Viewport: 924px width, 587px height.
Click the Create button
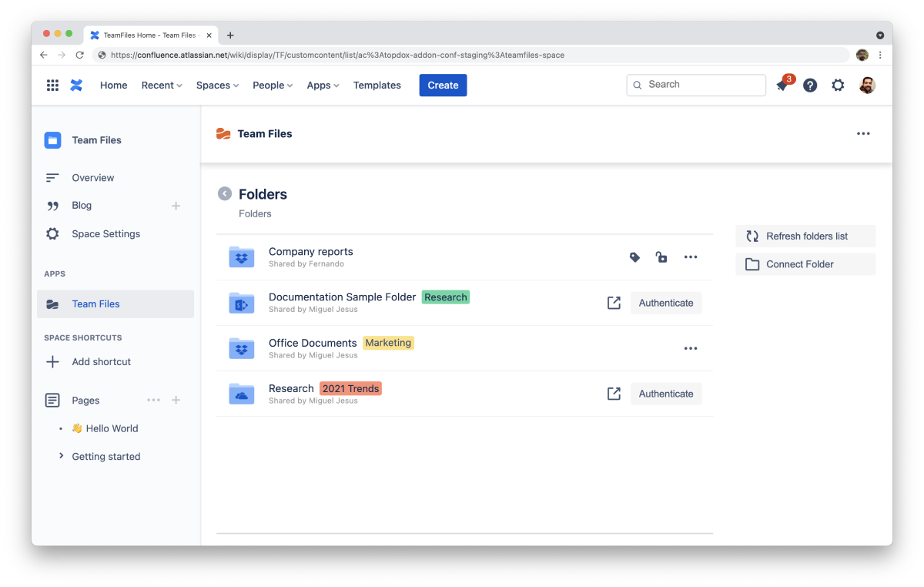(x=443, y=86)
